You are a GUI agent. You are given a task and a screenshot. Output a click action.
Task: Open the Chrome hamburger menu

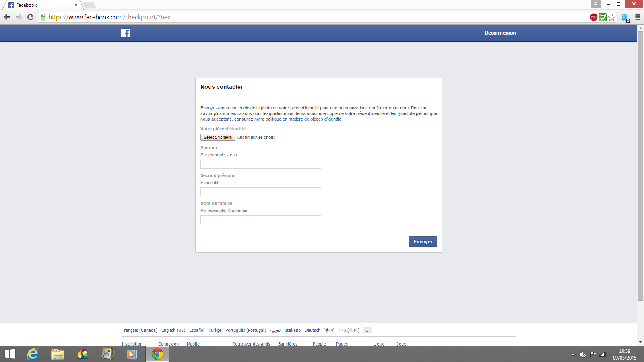tap(638, 17)
